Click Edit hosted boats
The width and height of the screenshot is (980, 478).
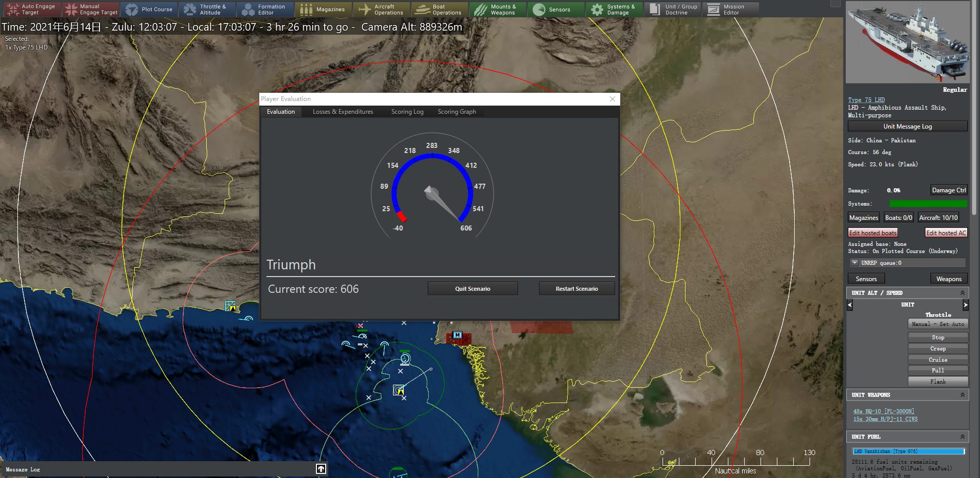(x=873, y=233)
